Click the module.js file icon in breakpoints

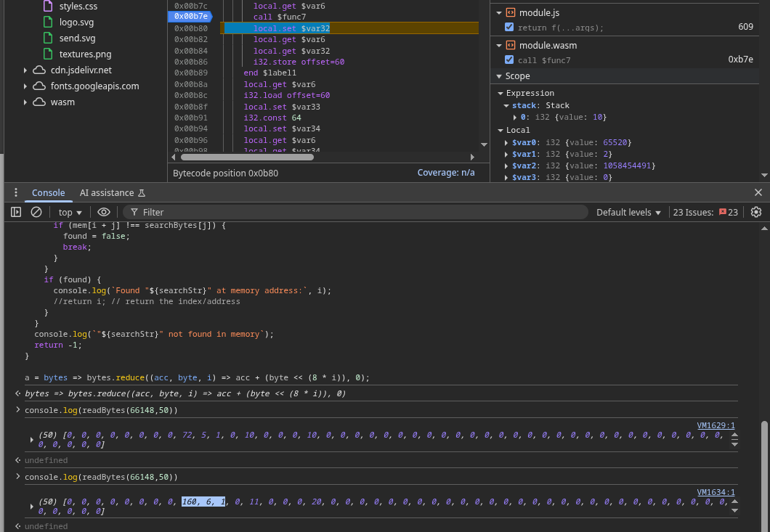click(511, 13)
